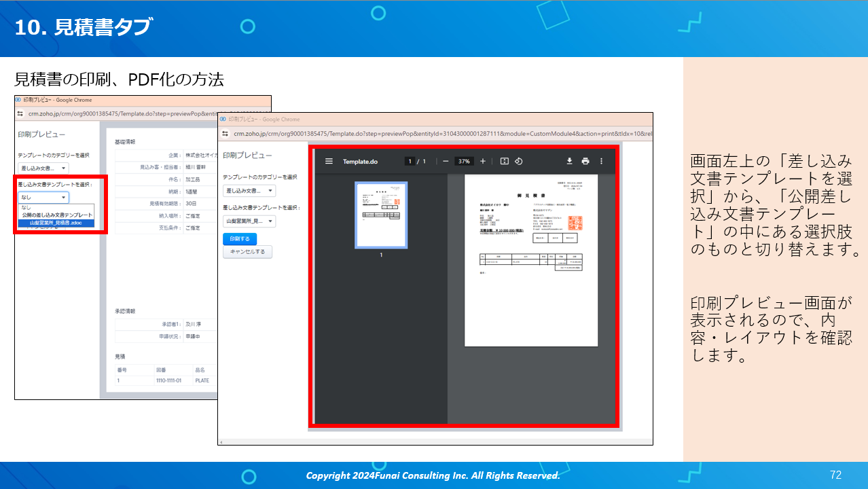Click the Zoho favicon in back window title bar
Viewport: 868px width, 489px height.
click(18, 99)
